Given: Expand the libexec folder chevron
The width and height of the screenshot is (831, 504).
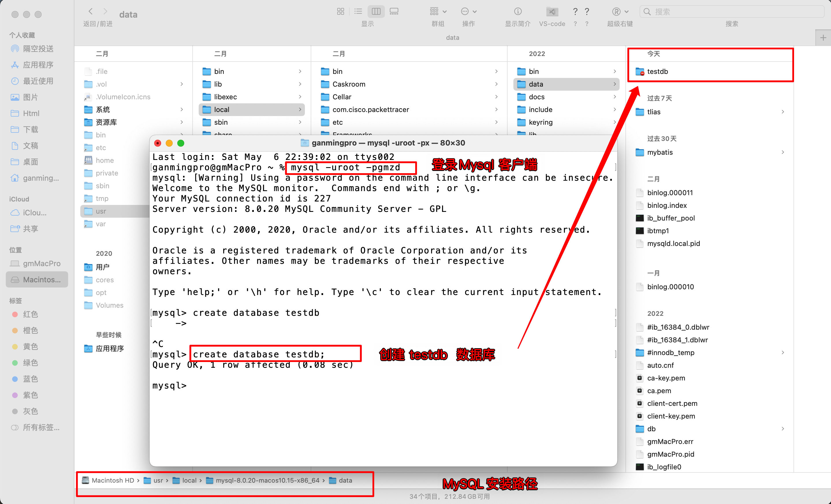Looking at the screenshot, I should 300,97.
